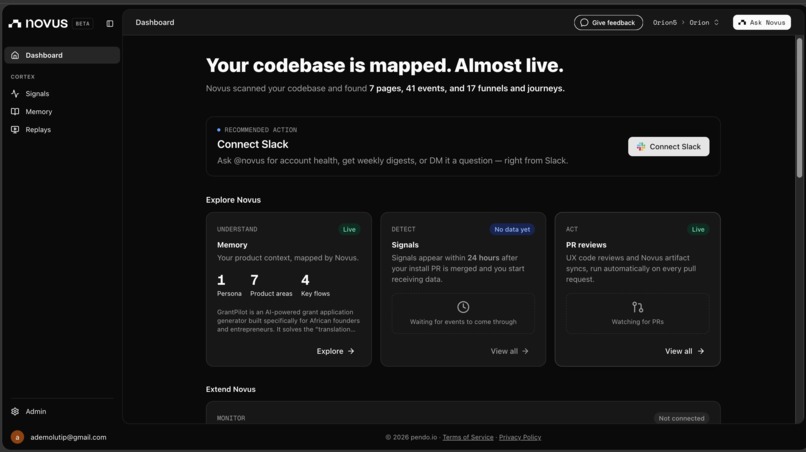The image size is (806, 452).
Task: Click the Admin gear icon
Action: (15, 411)
